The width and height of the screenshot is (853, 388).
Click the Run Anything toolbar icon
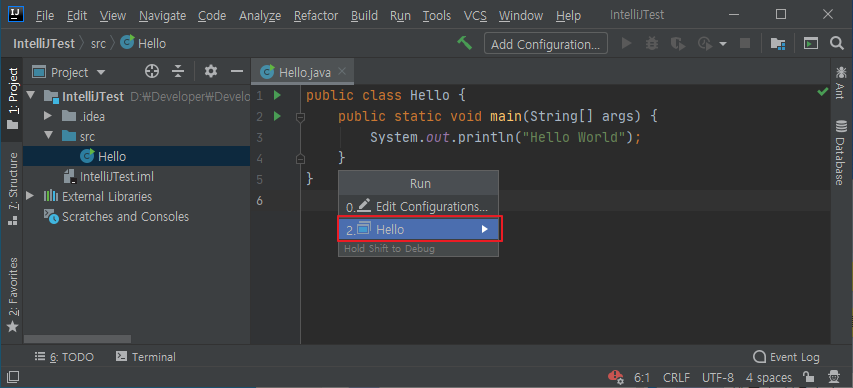[811, 43]
